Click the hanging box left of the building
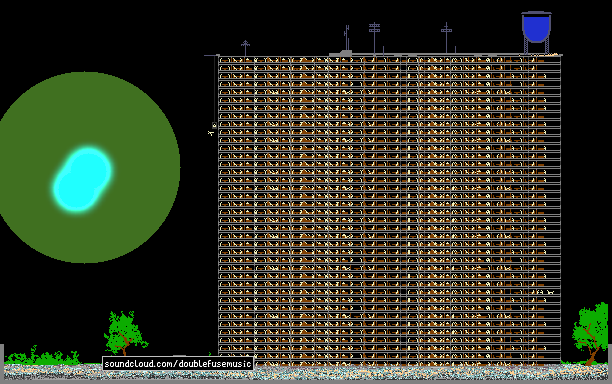The width and height of the screenshot is (612, 384). pos(214,125)
